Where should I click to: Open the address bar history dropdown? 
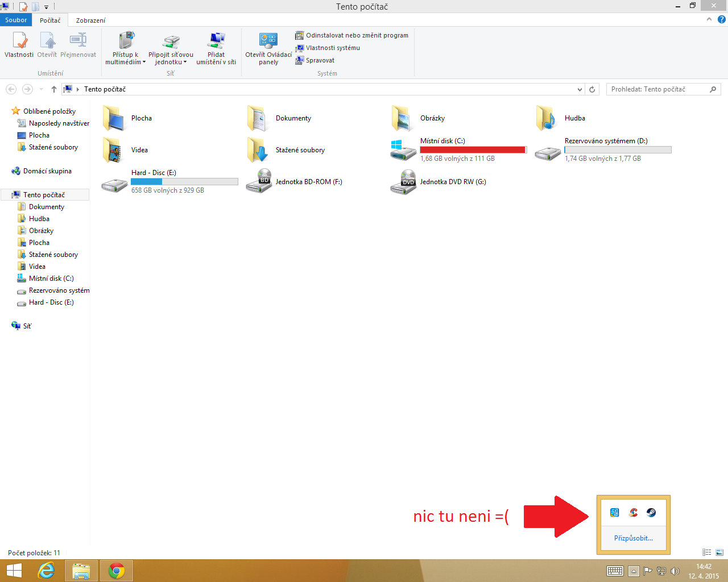coord(580,89)
